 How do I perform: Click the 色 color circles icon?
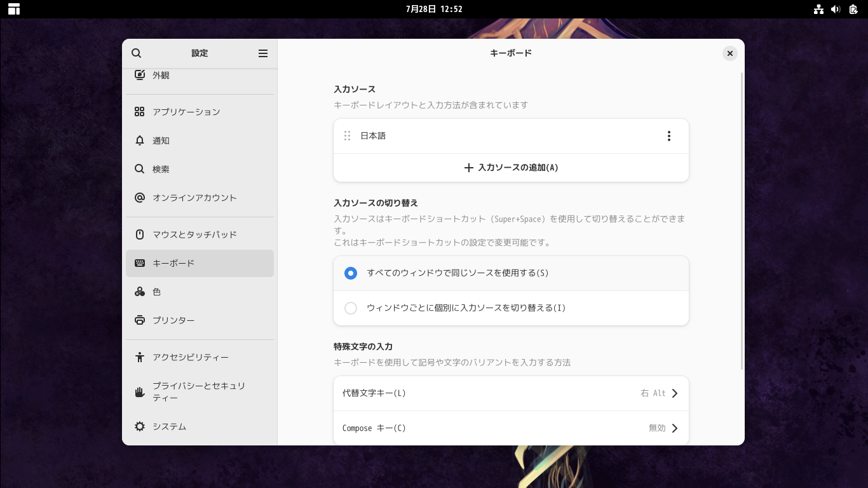coord(140,292)
